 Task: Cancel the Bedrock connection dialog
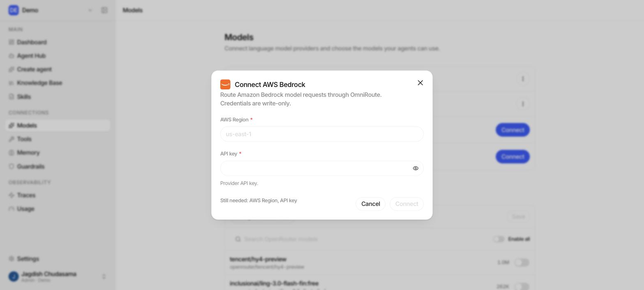(370, 204)
